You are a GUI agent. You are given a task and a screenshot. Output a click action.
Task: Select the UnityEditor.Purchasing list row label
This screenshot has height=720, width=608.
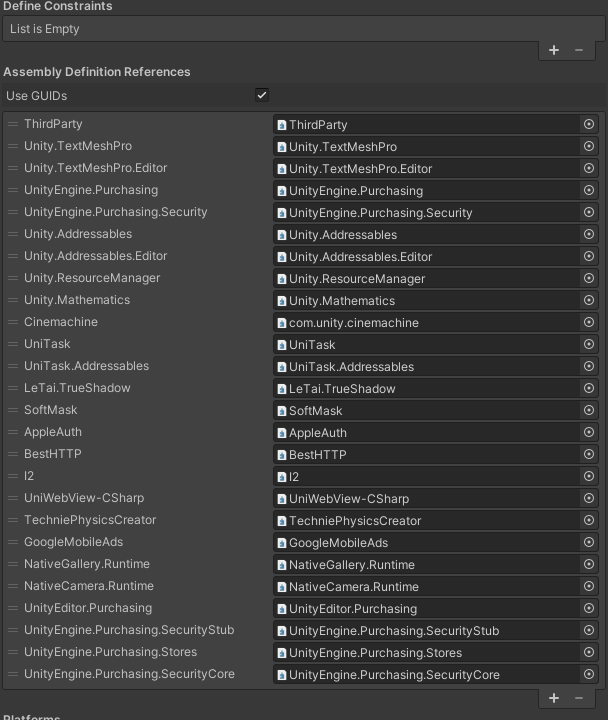click(x=88, y=608)
